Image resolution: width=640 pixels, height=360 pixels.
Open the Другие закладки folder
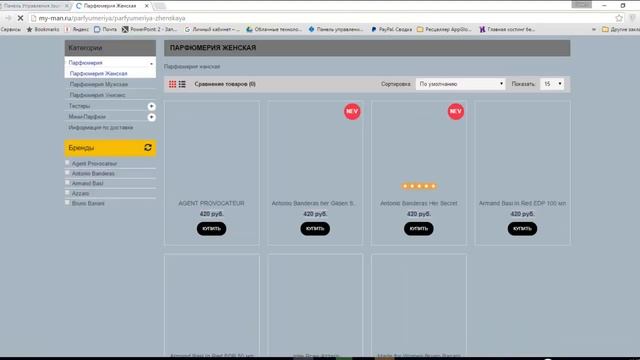621,29
